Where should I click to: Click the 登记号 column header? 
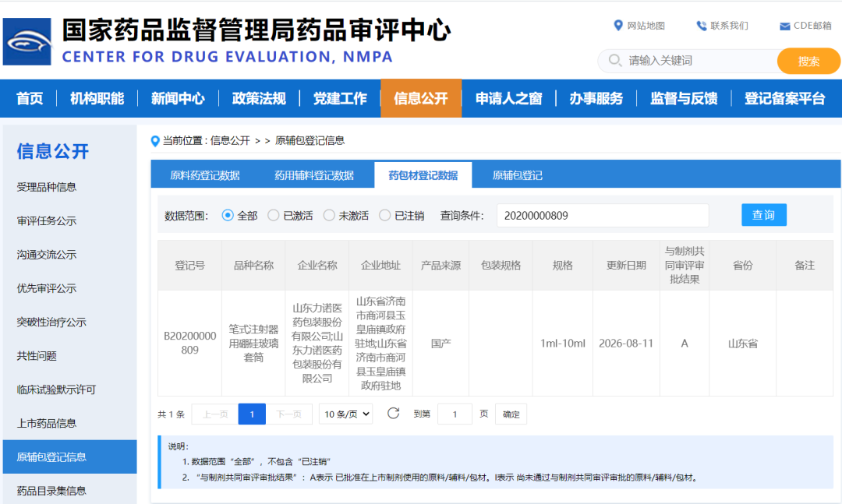point(189,265)
